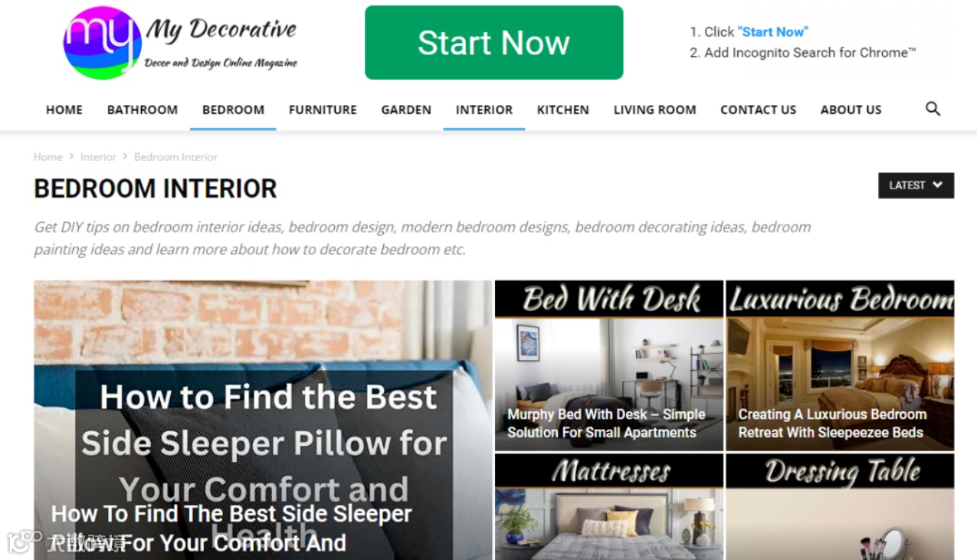
Task: Visit the Living Room section
Action: click(655, 110)
